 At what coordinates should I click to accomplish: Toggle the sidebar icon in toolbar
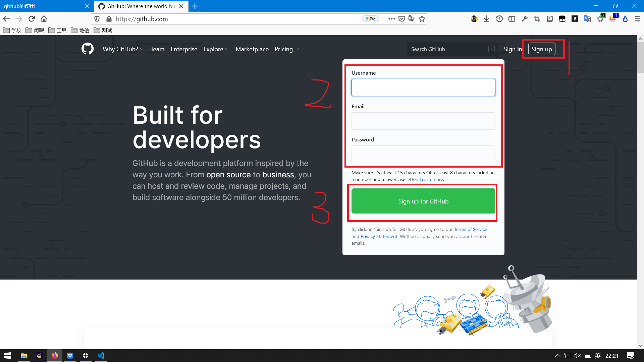[512, 19]
